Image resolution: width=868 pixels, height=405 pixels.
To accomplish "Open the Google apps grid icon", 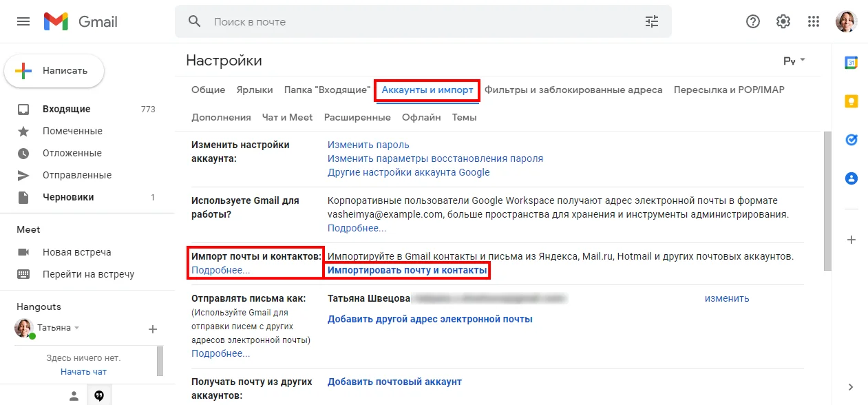I will click(814, 21).
